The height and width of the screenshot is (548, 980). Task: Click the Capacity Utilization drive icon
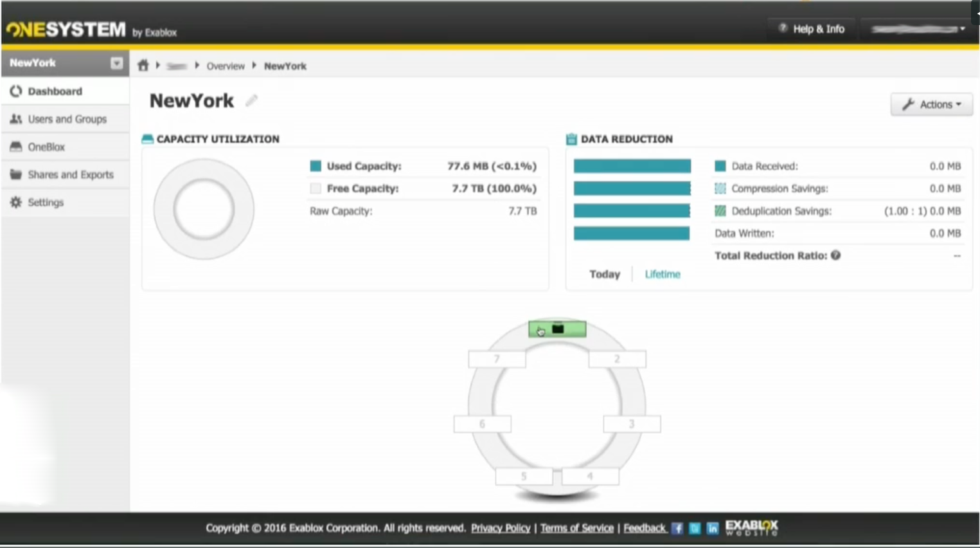click(147, 139)
